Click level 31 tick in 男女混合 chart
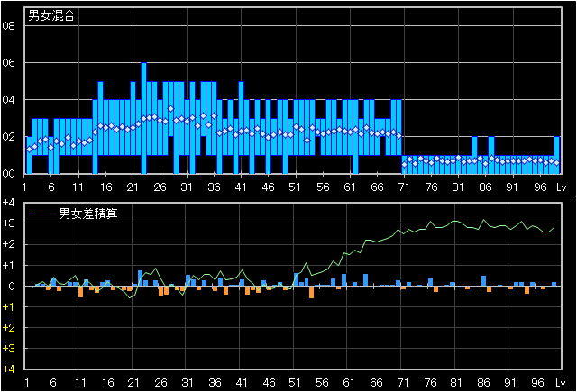This screenshot has height=392, width=577. 187,187
